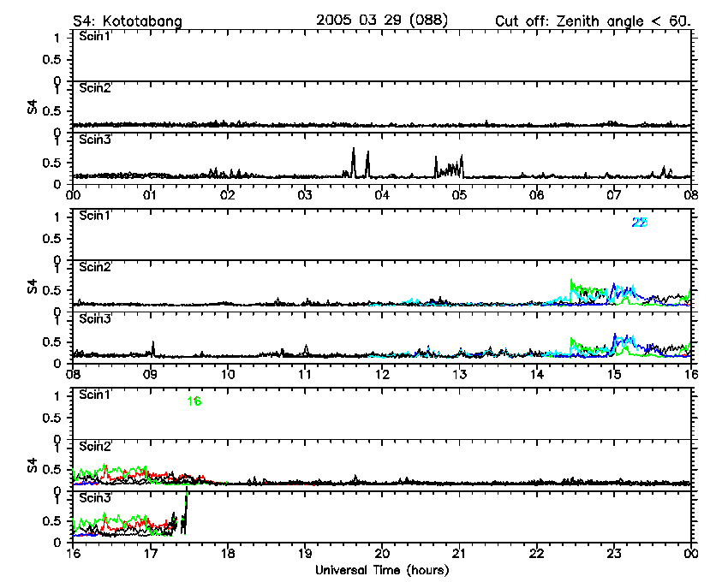Image resolution: width=728 pixels, height=582 pixels.
Task: Click the blue satellite number "25" label
Action: click(x=640, y=223)
